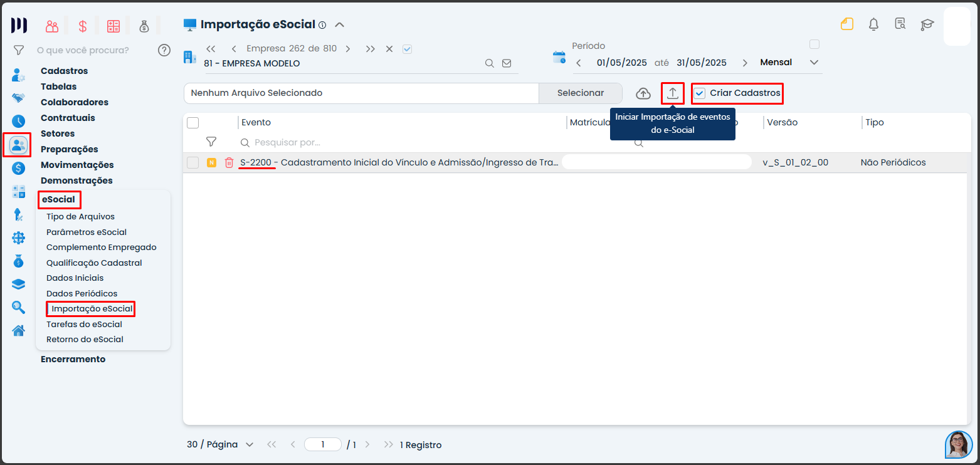Select the handshake sidebar icon

pyautogui.click(x=19, y=98)
